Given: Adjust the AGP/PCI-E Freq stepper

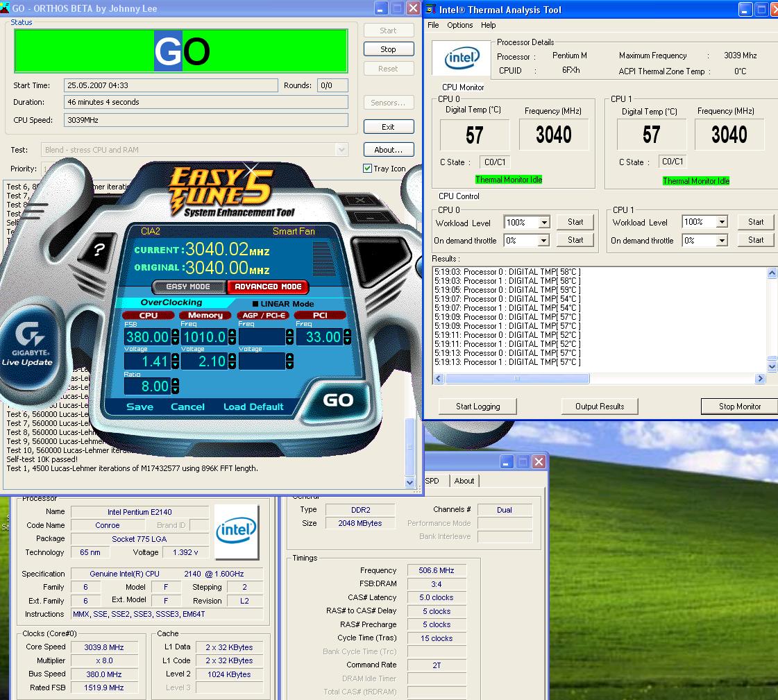Looking at the screenshot, I should 290,337.
